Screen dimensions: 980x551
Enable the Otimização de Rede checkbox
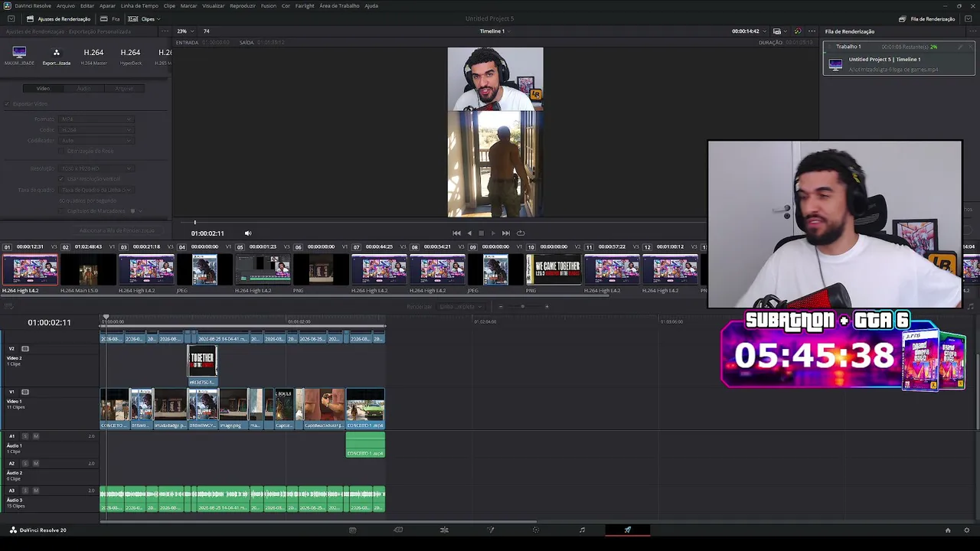61,151
